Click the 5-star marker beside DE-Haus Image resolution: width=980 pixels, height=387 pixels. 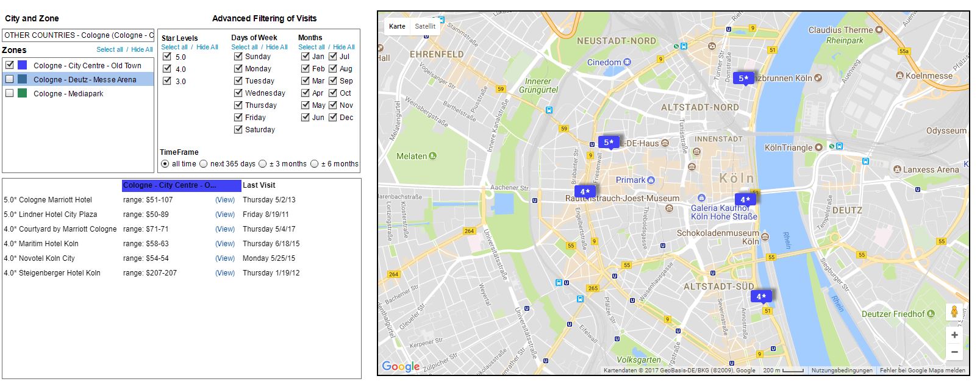point(608,142)
